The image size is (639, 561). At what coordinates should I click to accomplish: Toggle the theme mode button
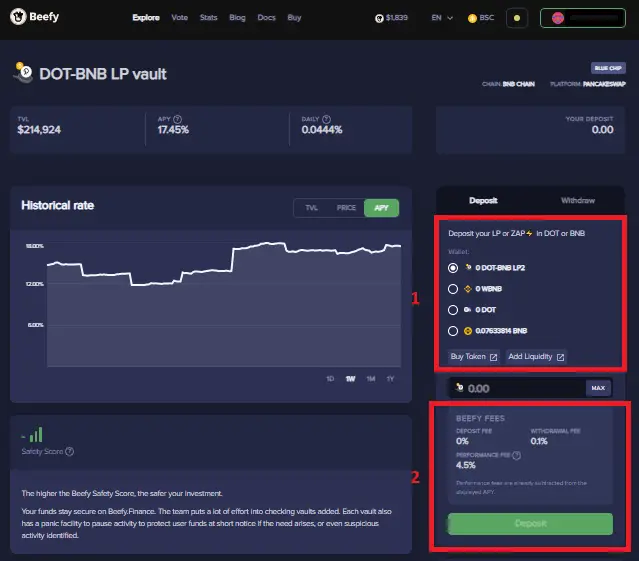[516, 18]
